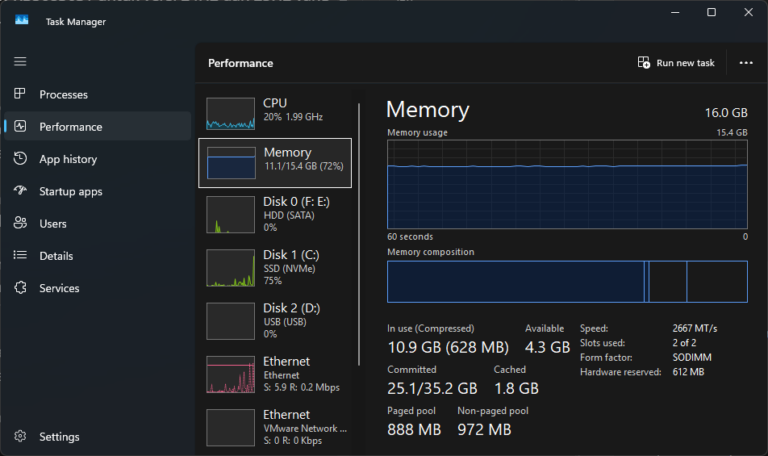The height and width of the screenshot is (456, 768).
Task: Select Disk 1 (C:) graph thumbnail
Action: tap(230, 268)
